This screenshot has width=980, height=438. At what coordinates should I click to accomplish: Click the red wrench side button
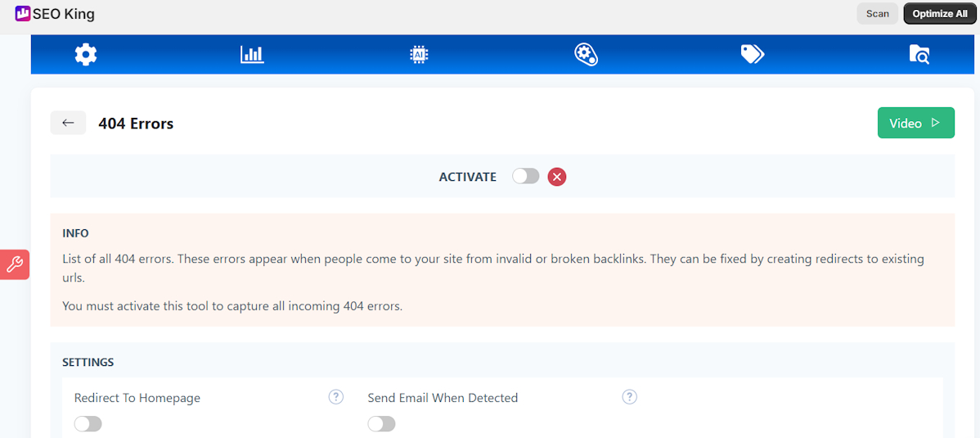coord(15,264)
